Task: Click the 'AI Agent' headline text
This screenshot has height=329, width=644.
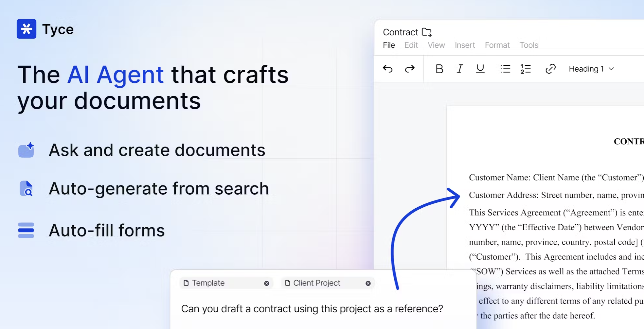Action: [x=115, y=75]
